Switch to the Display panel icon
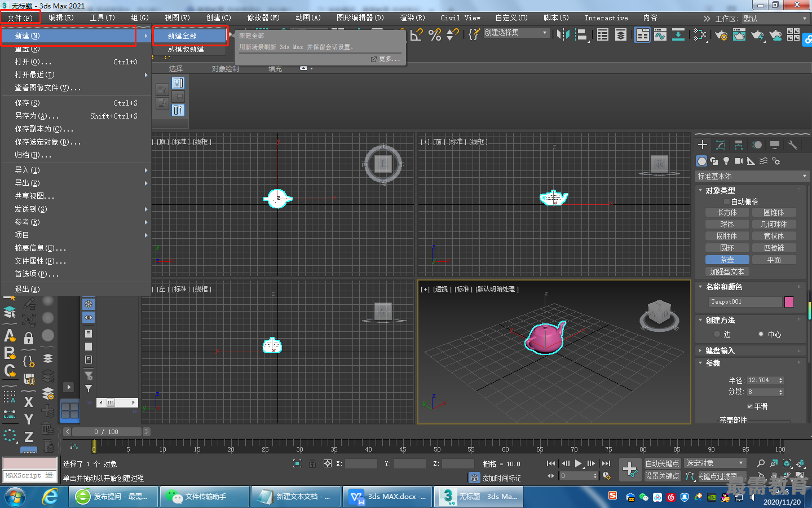812x508 pixels. coord(775,145)
